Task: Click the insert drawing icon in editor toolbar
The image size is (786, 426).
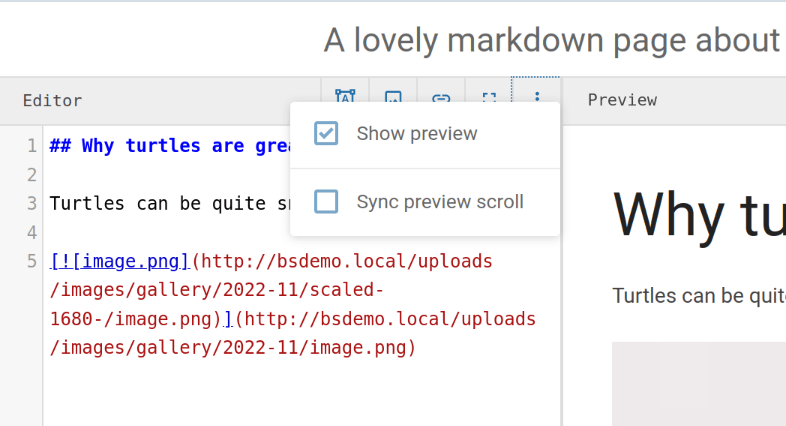Action: pos(345,97)
